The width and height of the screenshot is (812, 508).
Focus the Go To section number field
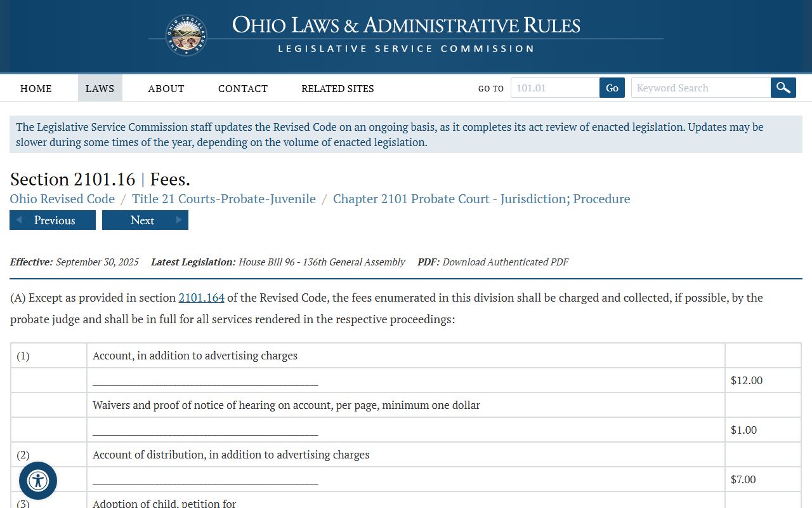point(555,88)
